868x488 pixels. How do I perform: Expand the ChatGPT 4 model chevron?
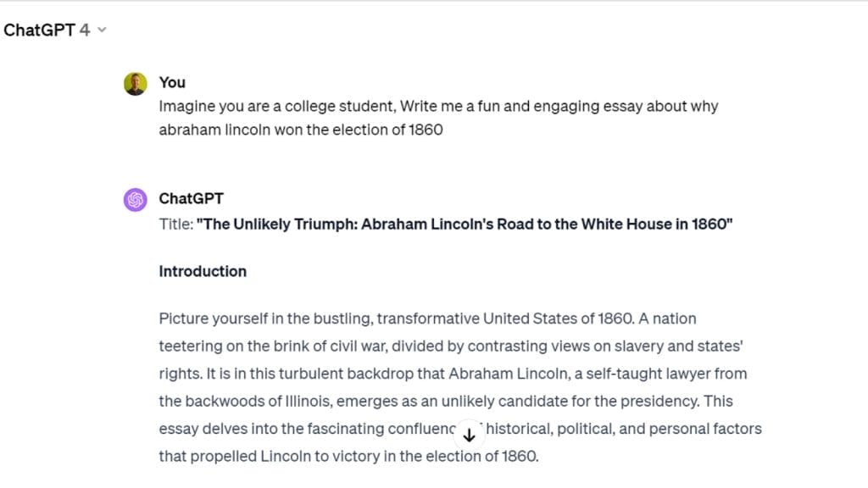[102, 30]
